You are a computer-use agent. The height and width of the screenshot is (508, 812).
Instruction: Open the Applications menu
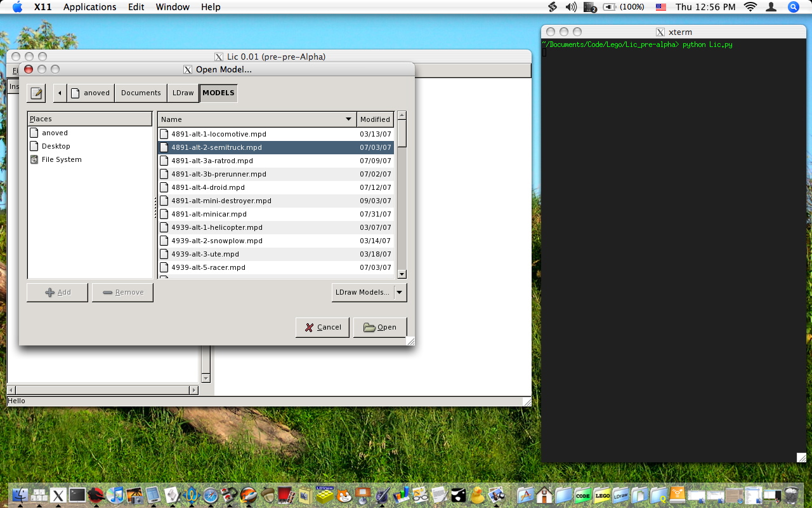(x=89, y=7)
